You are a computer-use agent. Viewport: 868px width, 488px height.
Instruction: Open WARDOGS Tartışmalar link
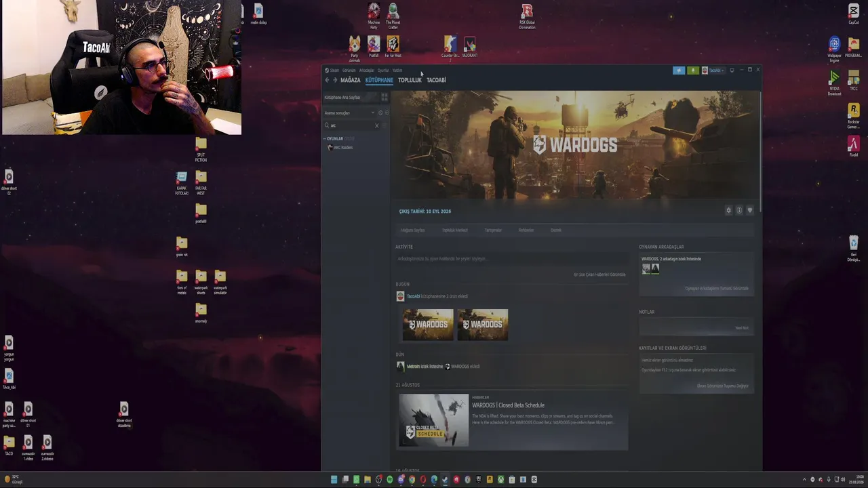(493, 230)
